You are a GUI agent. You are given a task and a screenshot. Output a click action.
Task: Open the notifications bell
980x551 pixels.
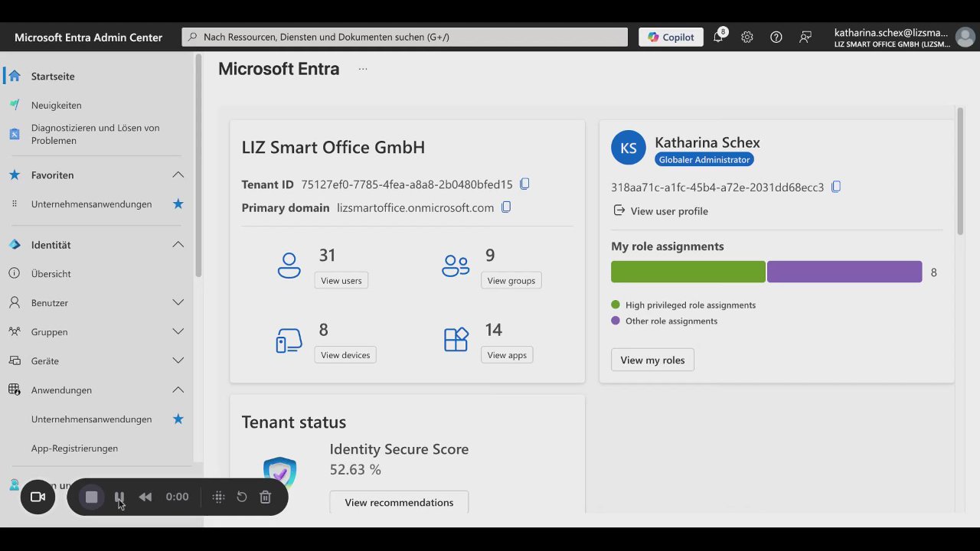[x=718, y=37]
